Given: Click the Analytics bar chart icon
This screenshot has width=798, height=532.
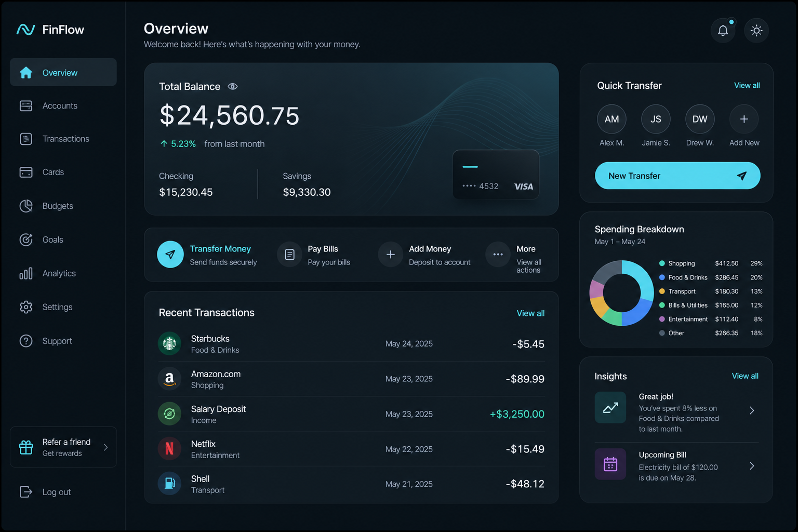Looking at the screenshot, I should [x=26, y=273].
